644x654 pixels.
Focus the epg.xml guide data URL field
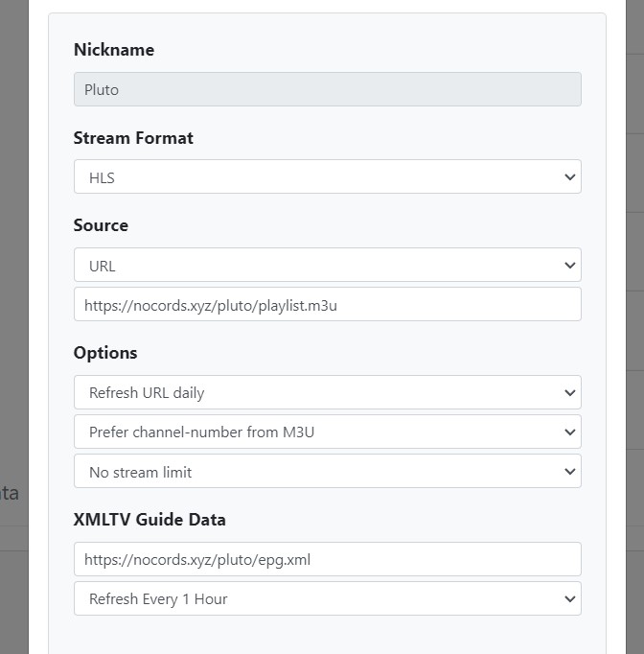(x=327, y=559)
